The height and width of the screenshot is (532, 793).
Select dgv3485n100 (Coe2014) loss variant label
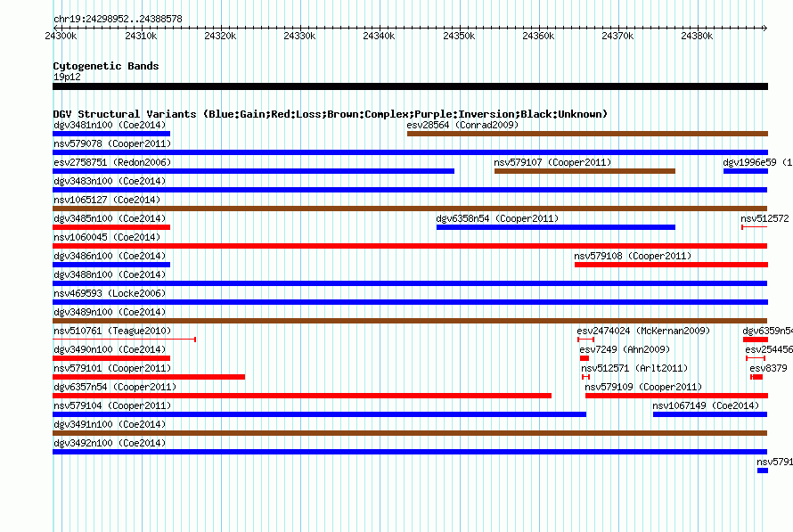tap(110, 218)
